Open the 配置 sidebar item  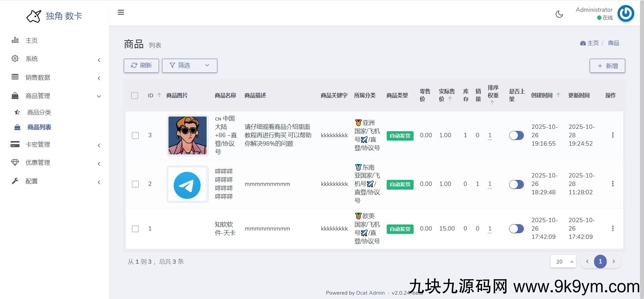click(54, 181)
